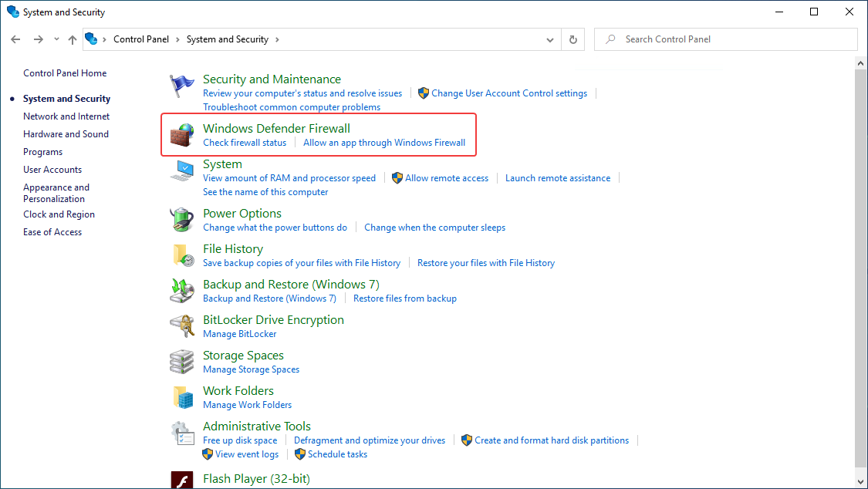Click Allow remote access
Image resolution: width=868 pixels, height=489 pixels.
point(447,178)
